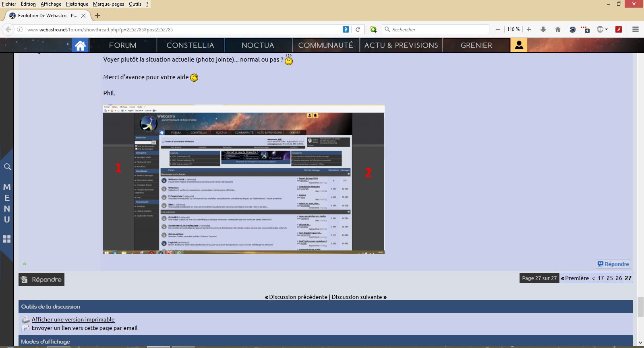This screenshot has height=348, width=644.
Task: Click the dark Répondre button below post
Action: click(41, 280)
